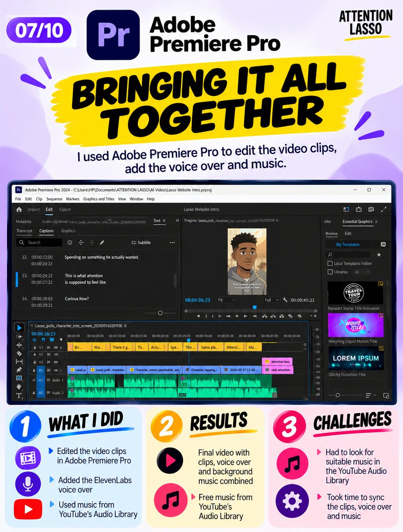This screenshot has width=403, height=532.
Task: Open the Text panel menu icon
Action: 164,220
